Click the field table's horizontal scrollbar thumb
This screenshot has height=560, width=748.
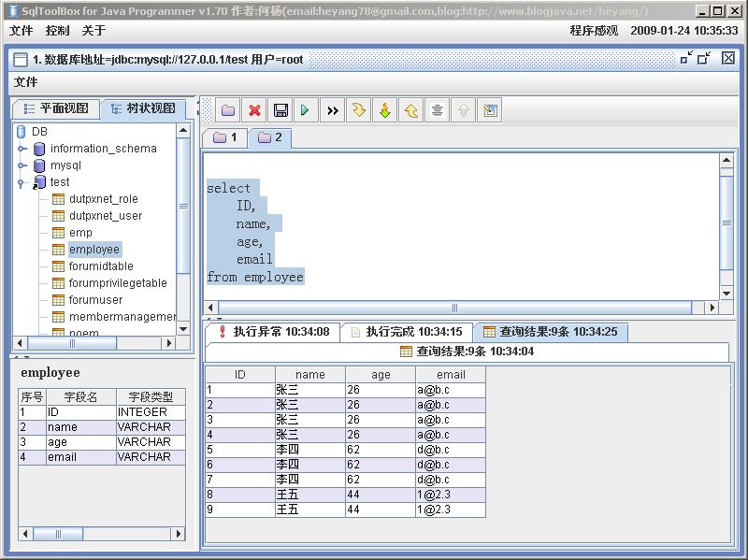coord(58,534)
